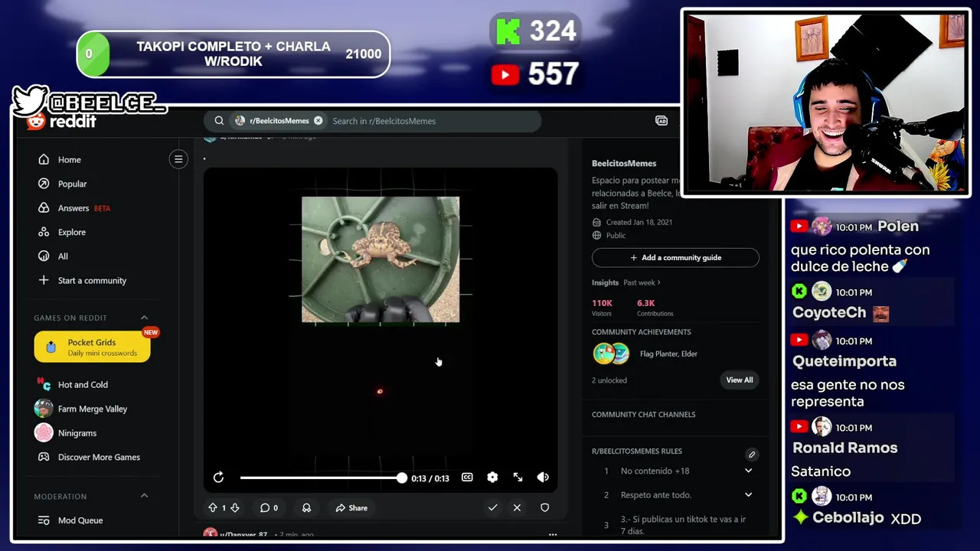The image size is (980, 551).
Task: Edit the community rules pencil icon
Action: pyautogui.click(x=752, y=454)
